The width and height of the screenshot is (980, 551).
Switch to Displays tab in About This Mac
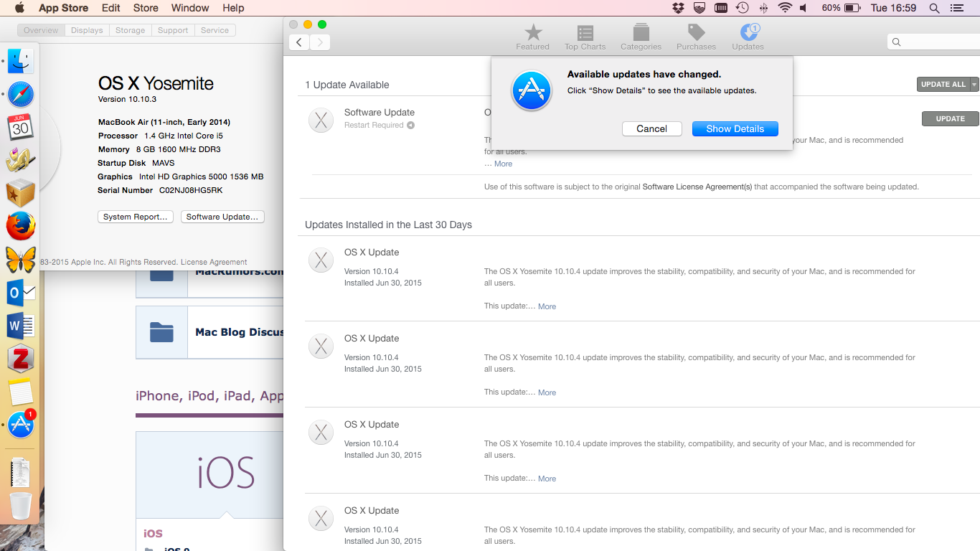87,30
